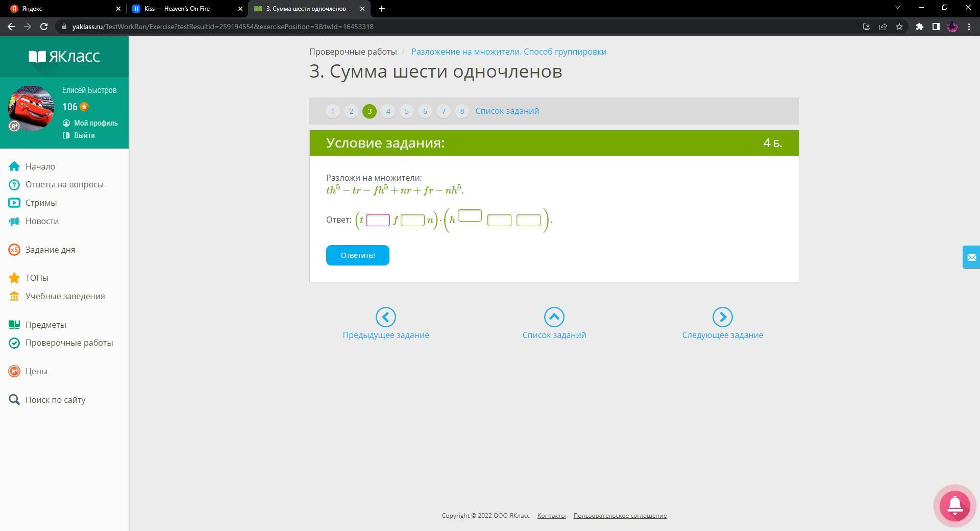Open Контакты footer link
Image resolution: width=980 pixels, height=531 pixels.
click(x=551, y=516)
